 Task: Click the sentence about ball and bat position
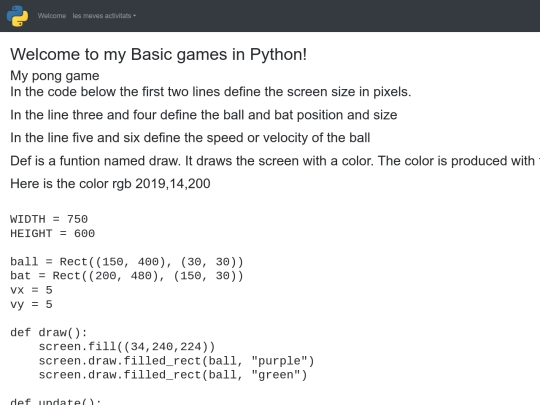[x=204, y=115]
